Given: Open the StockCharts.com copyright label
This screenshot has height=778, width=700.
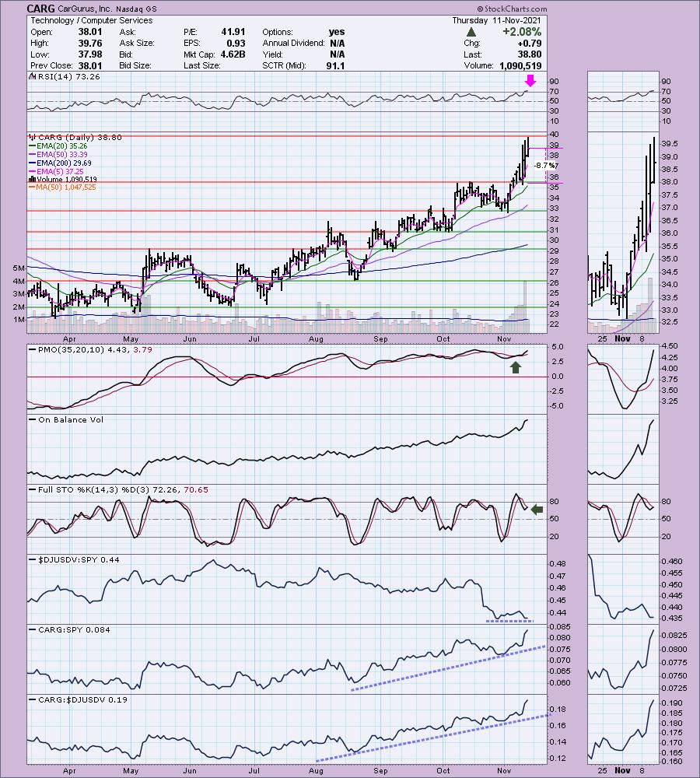Looking at the screenshot, I should (512, 9).
